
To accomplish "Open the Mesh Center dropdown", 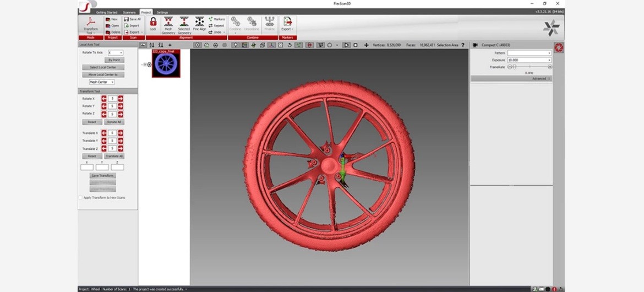I will [102, 82].
